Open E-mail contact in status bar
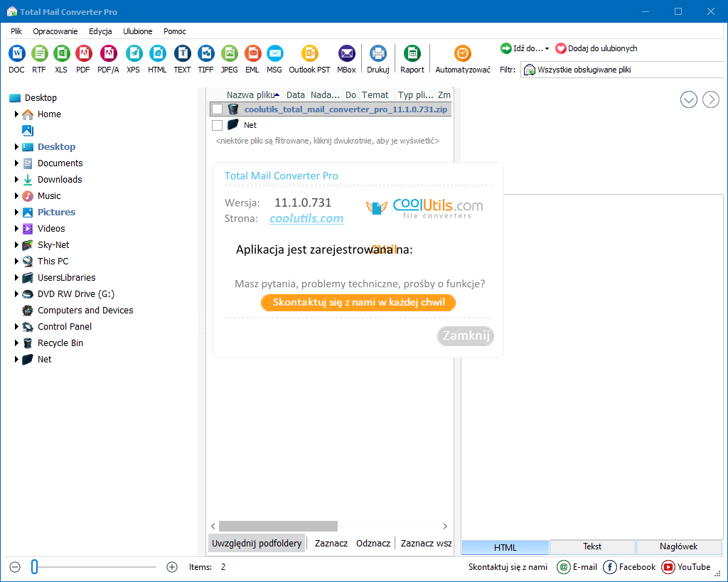Screen dimensions: 728x582 click(x=577, y=566)
